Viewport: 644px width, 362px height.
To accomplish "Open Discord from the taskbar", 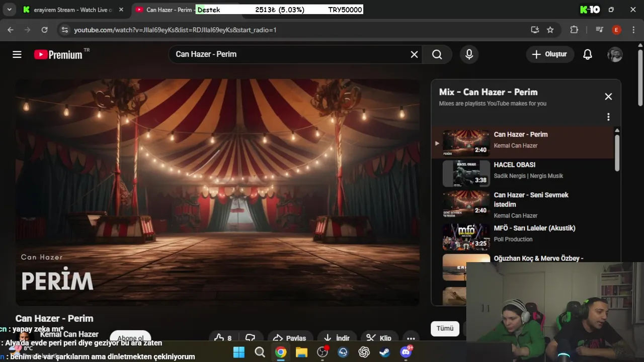I will (x=406, y=352).
